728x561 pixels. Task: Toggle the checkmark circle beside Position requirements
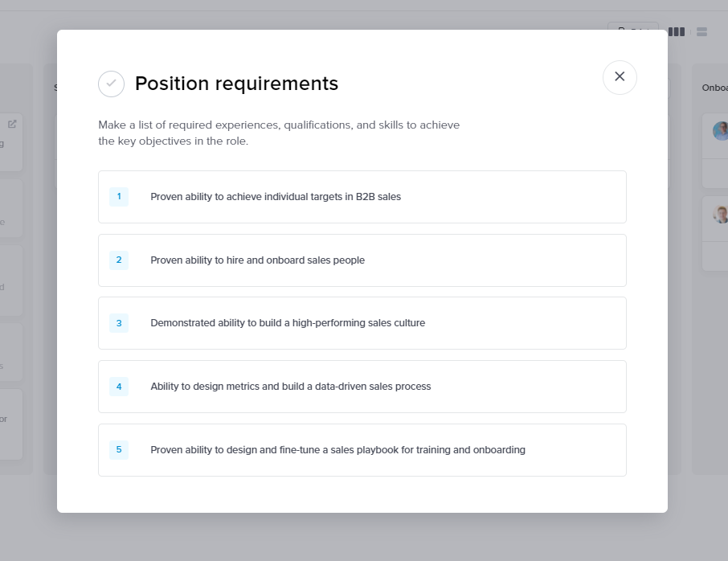point(112,84)
